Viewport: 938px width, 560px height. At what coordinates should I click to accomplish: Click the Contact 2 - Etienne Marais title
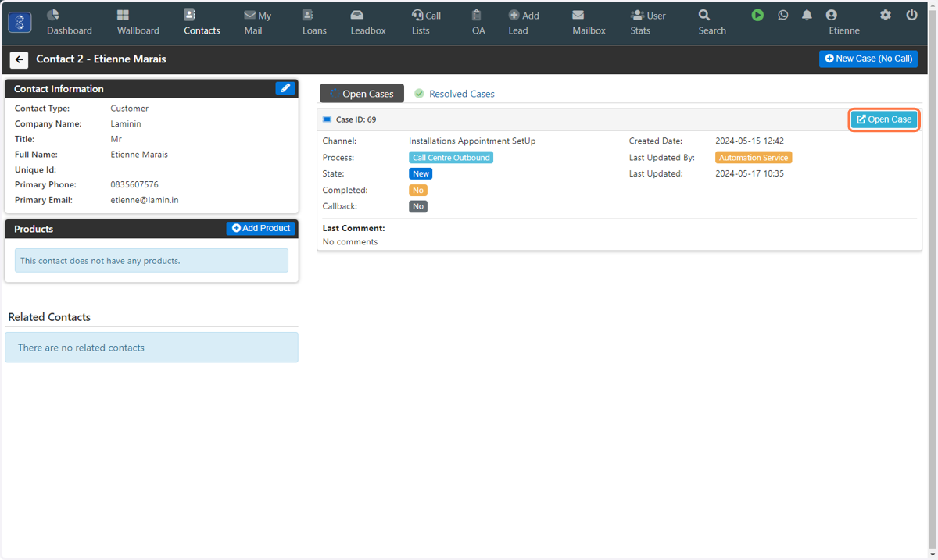pyautogui.click(x=101, y=59)
